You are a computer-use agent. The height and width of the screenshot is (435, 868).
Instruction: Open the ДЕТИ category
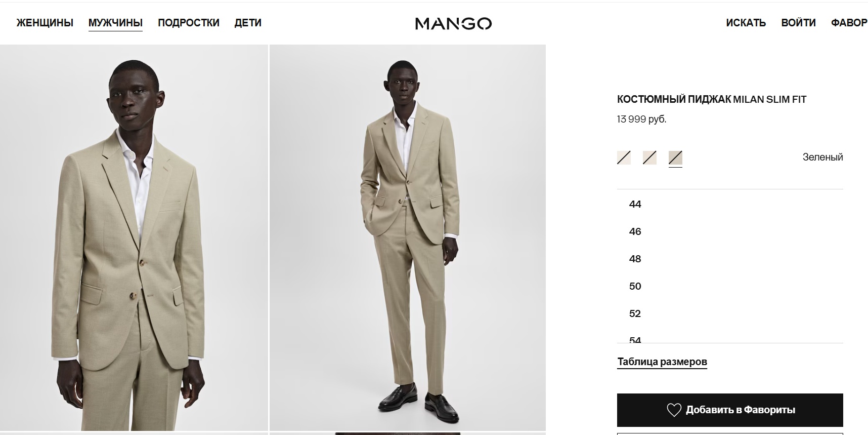(x=248, y=23)
